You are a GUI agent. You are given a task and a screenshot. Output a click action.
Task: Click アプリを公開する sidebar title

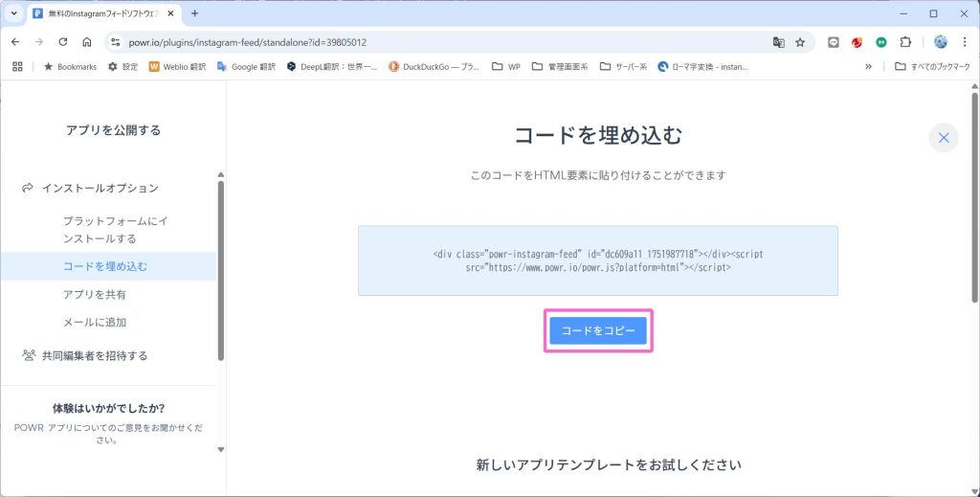coord(113,130)
